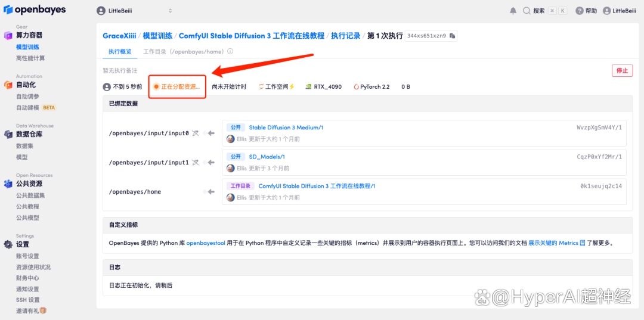Open 数据集 in sidebar
The height and width of the screenshot is (320, 644).
[24, 146]
